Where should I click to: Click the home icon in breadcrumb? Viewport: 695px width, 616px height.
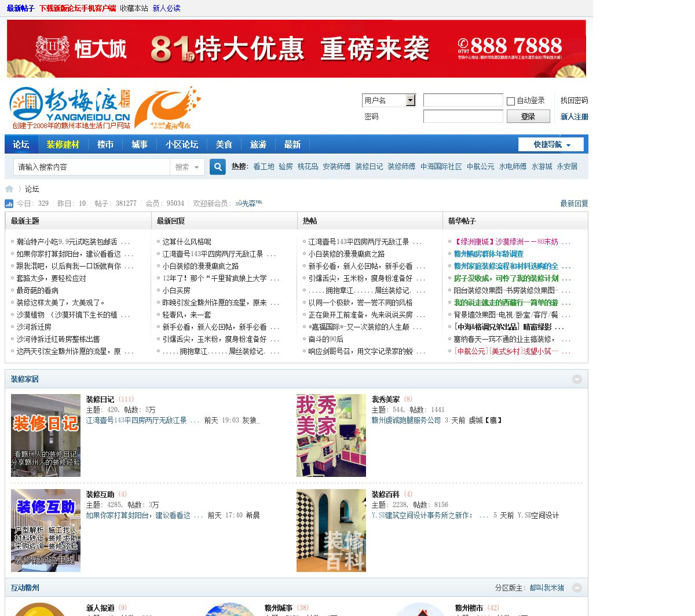coord(9,189)
